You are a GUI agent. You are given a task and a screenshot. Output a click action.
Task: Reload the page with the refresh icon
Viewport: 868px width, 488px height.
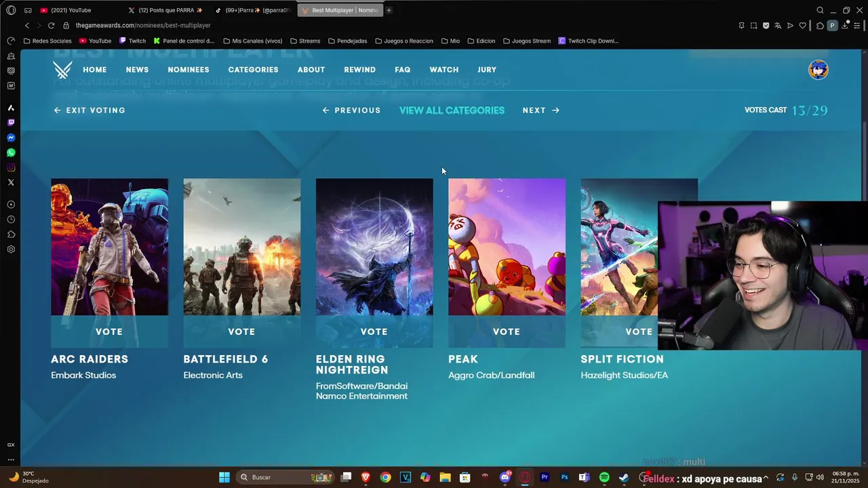point(51,25)
